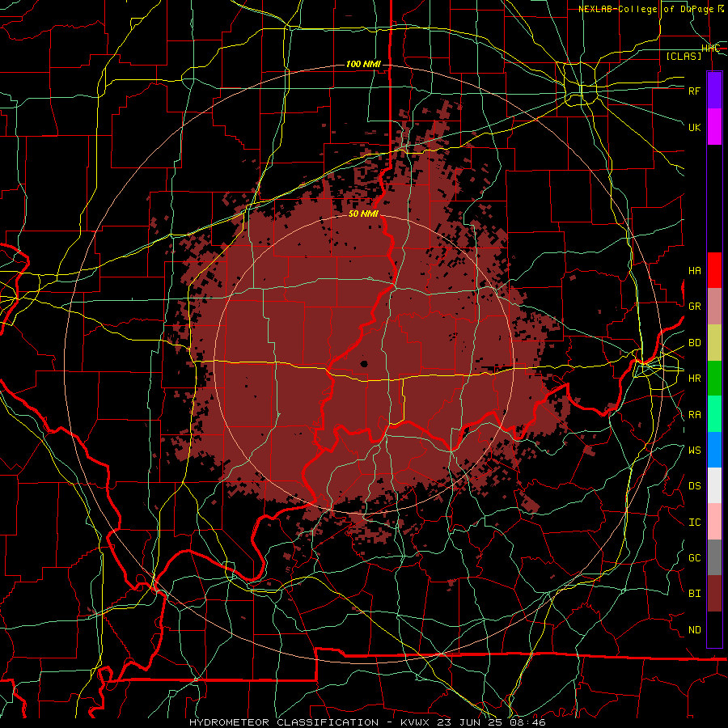Click the 100 NMI range ring label
The width and height of the screenshot is (728, 728).
pyautogui.click(x=363, y=64)
